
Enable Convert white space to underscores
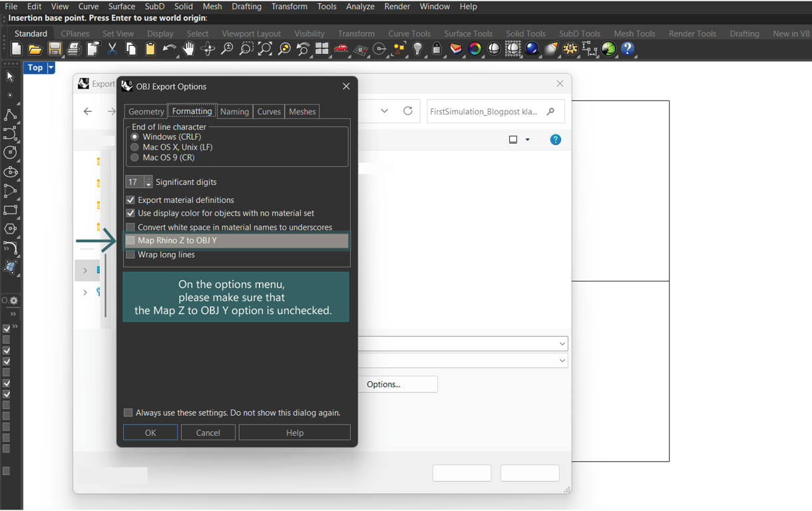[x=130, y=227]
